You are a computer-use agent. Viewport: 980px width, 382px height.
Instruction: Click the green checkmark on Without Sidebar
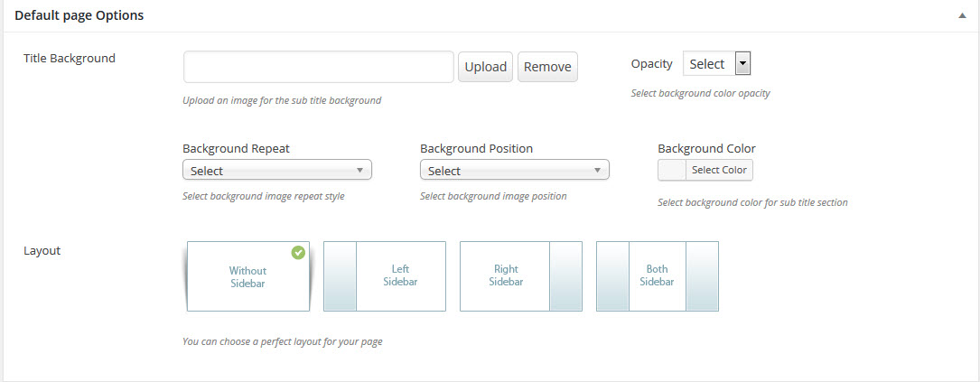298,253
